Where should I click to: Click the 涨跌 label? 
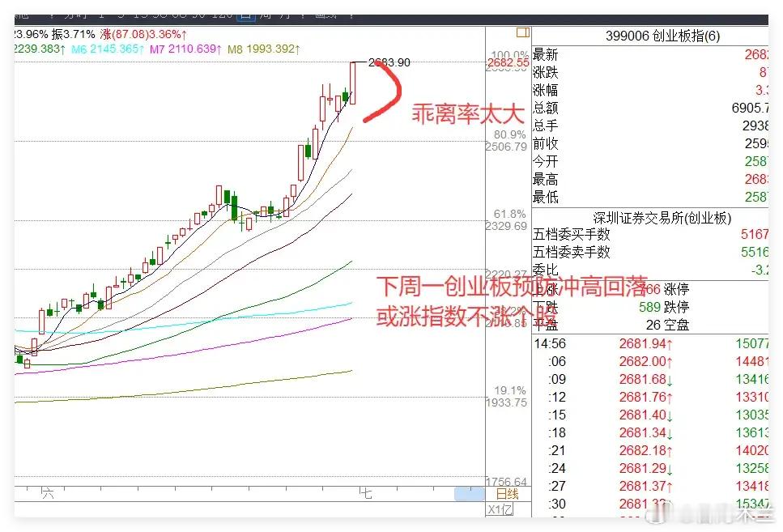click(x=545, y=72)
